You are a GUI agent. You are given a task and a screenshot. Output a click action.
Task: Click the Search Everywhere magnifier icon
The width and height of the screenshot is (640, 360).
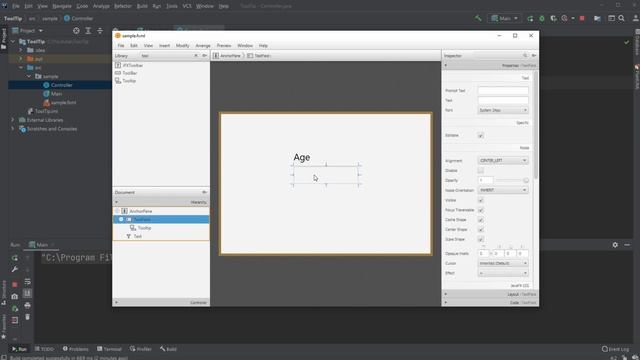pos(622,18)
